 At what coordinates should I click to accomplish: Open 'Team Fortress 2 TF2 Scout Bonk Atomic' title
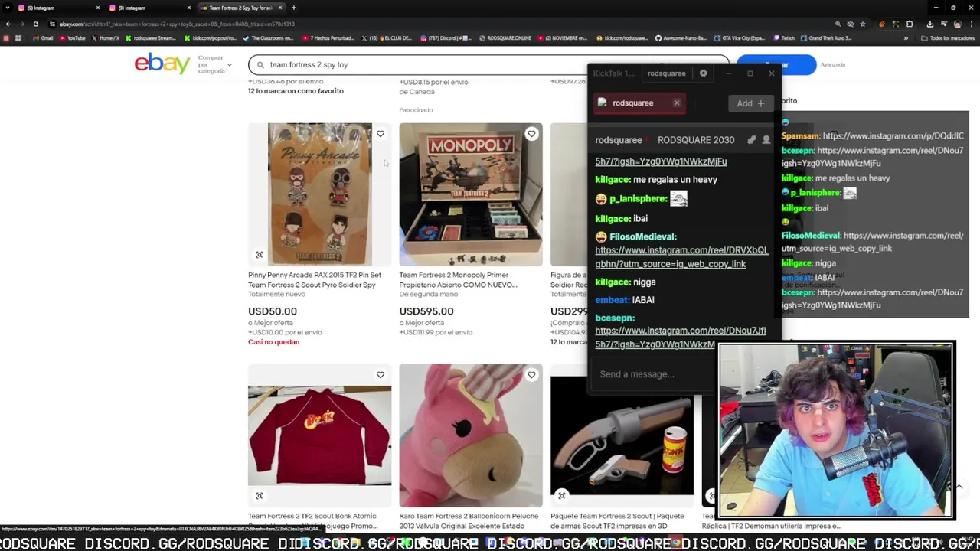click(312, 521)
